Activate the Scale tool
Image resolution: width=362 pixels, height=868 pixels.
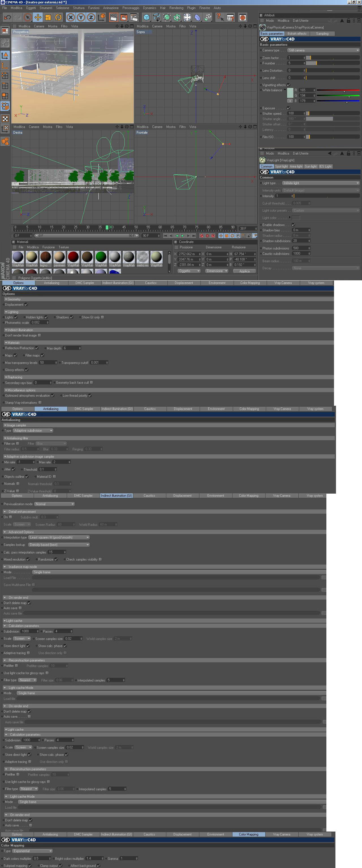[48, 17]
